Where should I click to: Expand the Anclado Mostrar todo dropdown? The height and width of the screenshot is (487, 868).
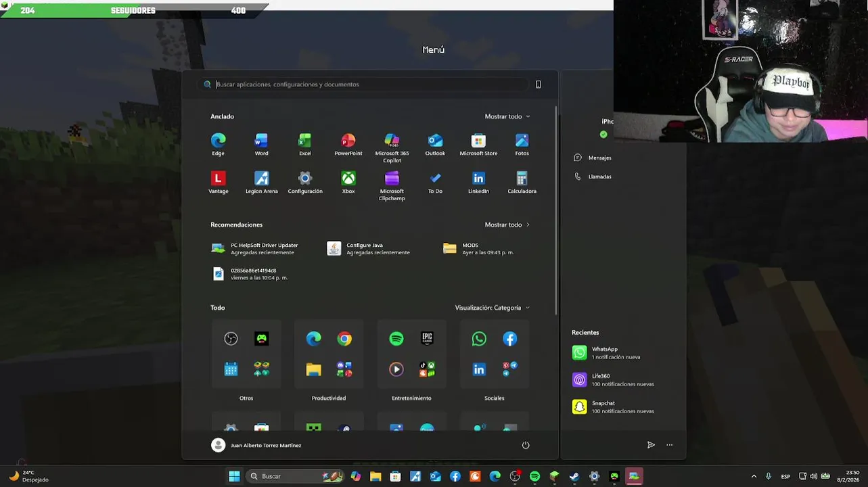coord(507,116)
